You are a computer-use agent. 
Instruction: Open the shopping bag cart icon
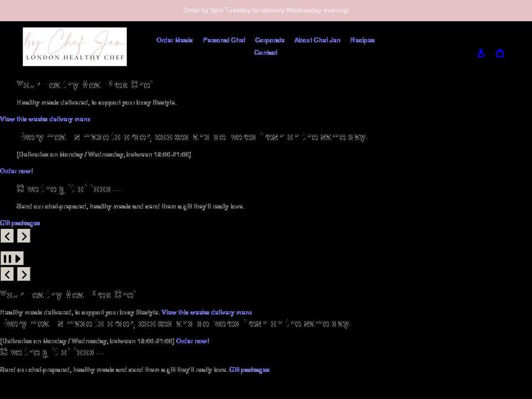point(500,53)
